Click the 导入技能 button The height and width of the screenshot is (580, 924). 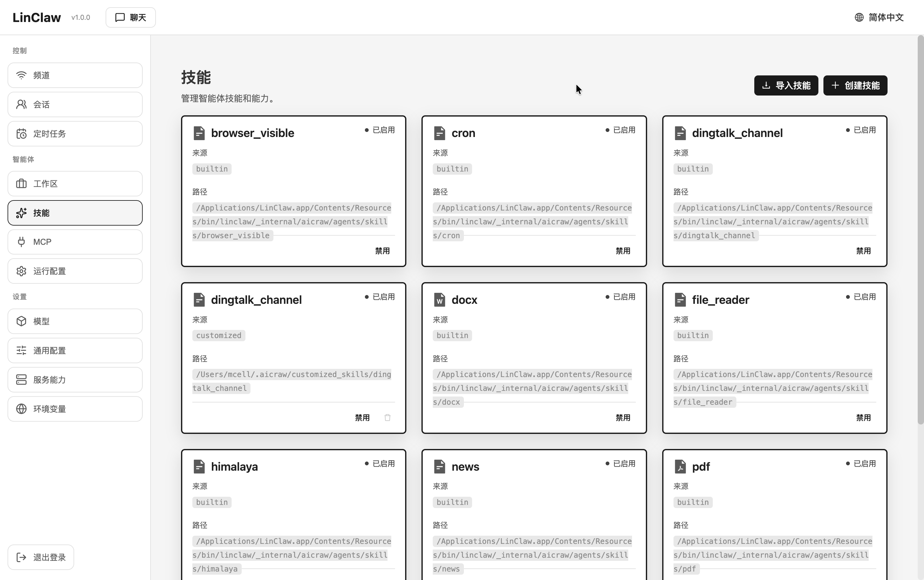(x=785, y=85)
